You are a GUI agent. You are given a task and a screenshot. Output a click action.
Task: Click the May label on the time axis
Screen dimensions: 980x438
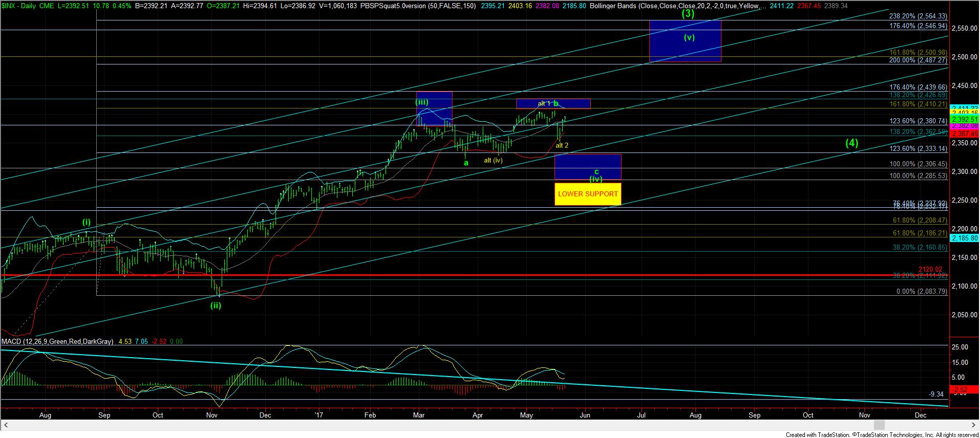[x=526, y=415]
